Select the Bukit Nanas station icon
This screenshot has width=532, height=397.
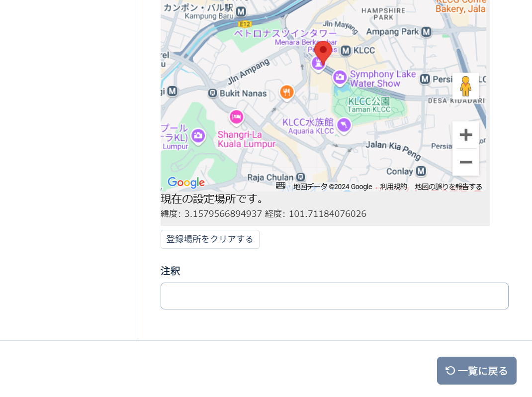212,93
